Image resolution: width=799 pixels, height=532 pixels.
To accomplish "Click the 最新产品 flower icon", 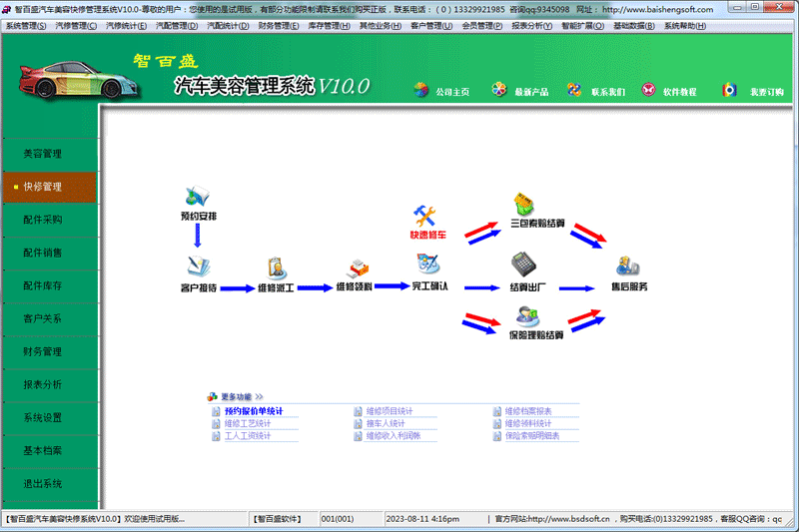I will pyautogui.click(x=498, y=90).
